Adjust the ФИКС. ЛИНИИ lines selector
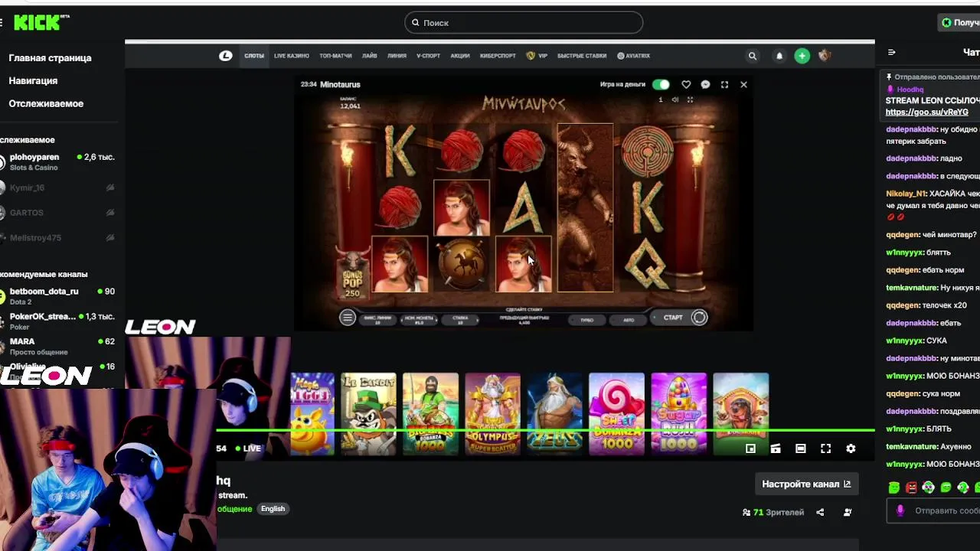 click(x=377, y=320)
